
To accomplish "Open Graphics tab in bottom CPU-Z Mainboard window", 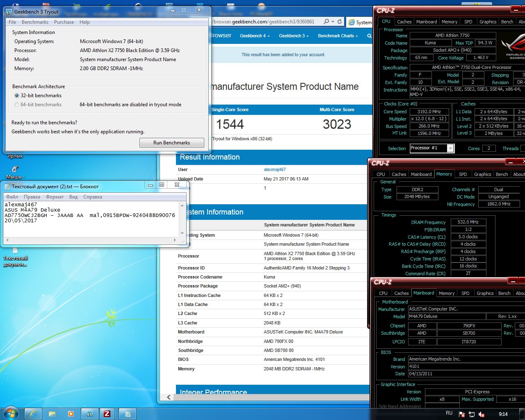I will click(485, 293).
